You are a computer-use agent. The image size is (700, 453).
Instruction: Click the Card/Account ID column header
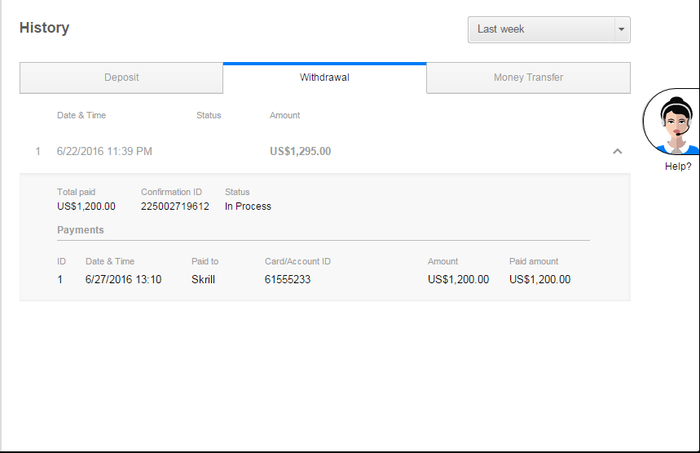coord(298,261)
